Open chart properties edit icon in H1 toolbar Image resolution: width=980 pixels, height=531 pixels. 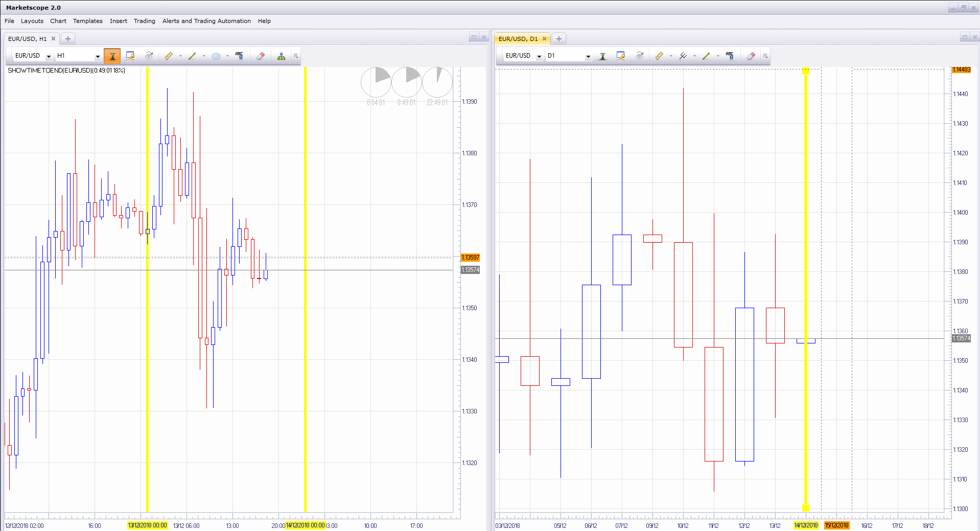130,56
